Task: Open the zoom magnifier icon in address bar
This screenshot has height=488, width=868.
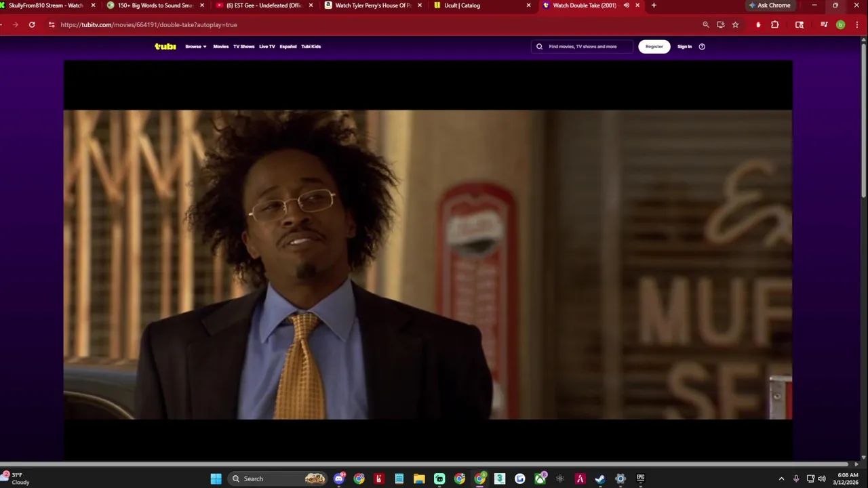Action: [x=706, y=24]
